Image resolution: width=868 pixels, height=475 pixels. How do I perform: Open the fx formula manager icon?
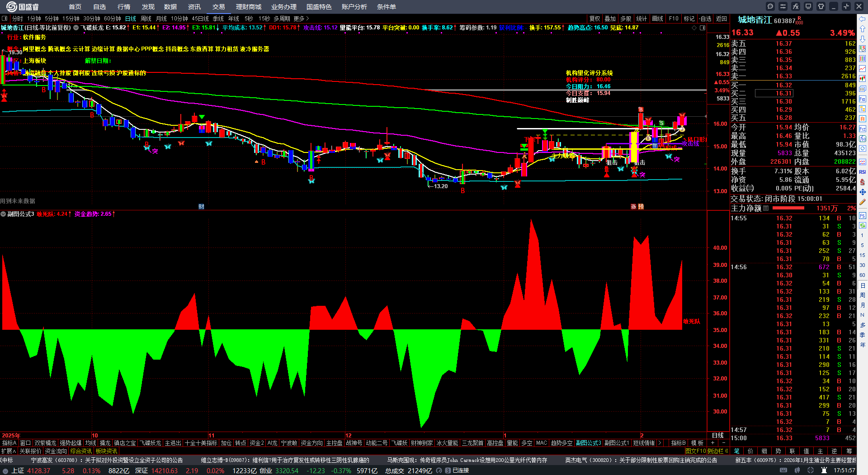[796, 6]
